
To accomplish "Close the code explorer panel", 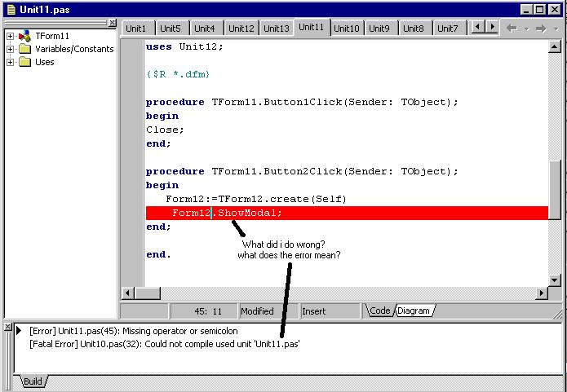I will [112, 24].
